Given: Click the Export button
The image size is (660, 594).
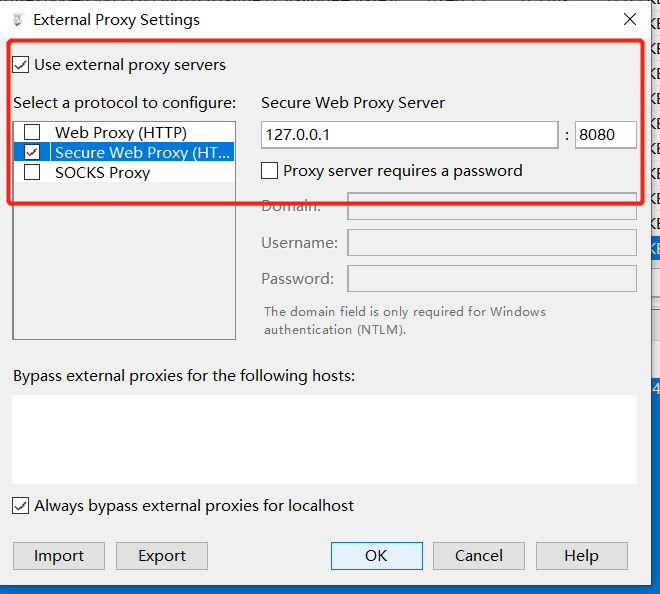Looking at the screenshot, I should pyautogui.click(x=162, y=556).
